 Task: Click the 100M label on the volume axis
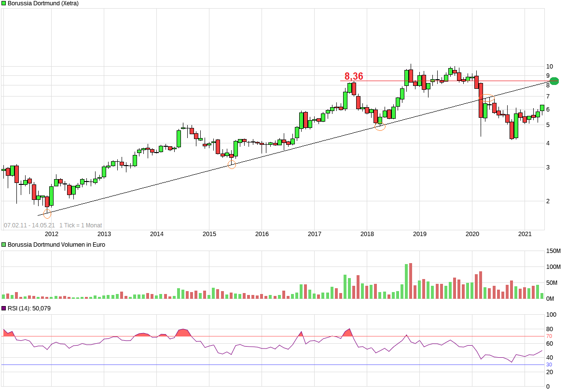pyautogui.click(x=553, y=267)
